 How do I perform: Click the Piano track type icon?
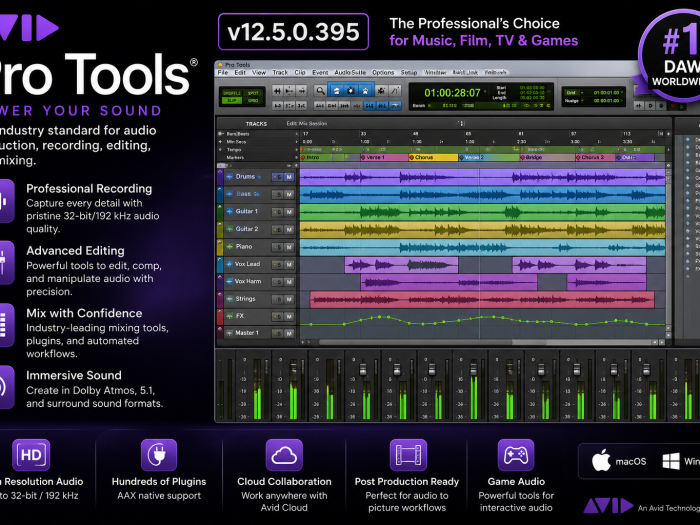pos(229,246)
